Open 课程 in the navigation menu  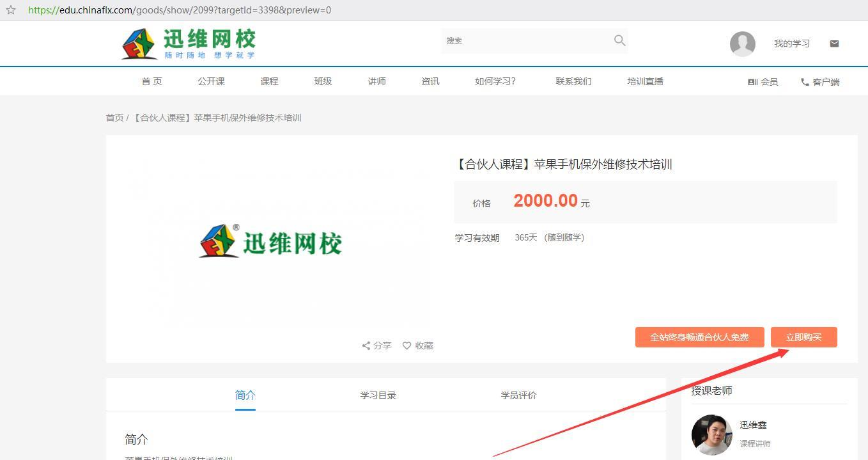[x=269, y=81]
